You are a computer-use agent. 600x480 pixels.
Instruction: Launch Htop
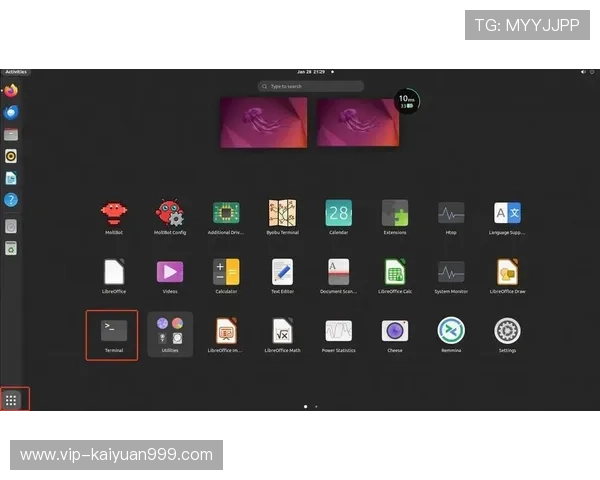click(451, 216)
